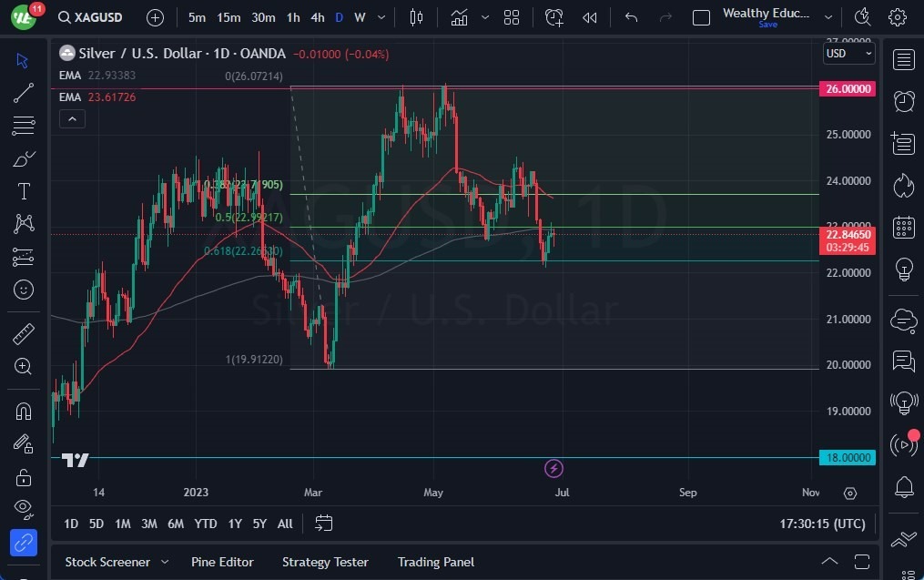Screen dimensions: 924x580
Task: Open the USD currency dropdown
Action: pyautogui.click(x=848, y=54)
